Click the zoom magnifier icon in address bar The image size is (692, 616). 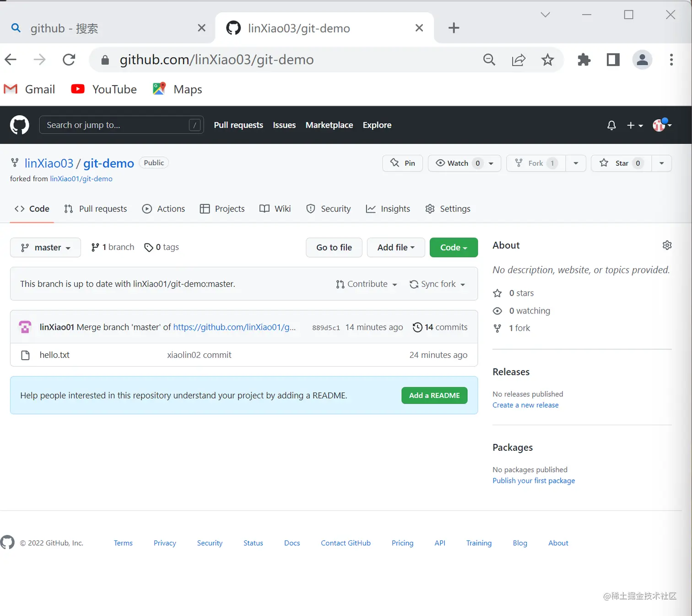tap(489, 59)
